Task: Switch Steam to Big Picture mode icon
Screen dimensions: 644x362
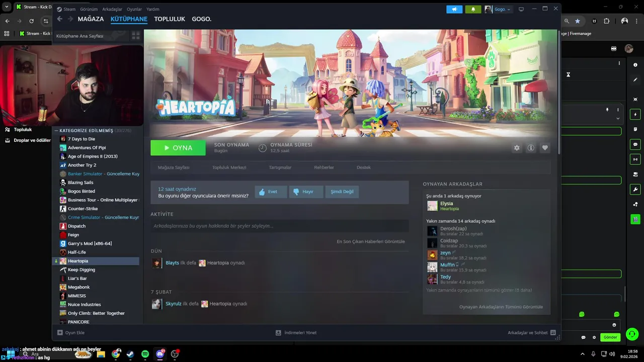Action: pyautogui.click(x=521, y=9)
